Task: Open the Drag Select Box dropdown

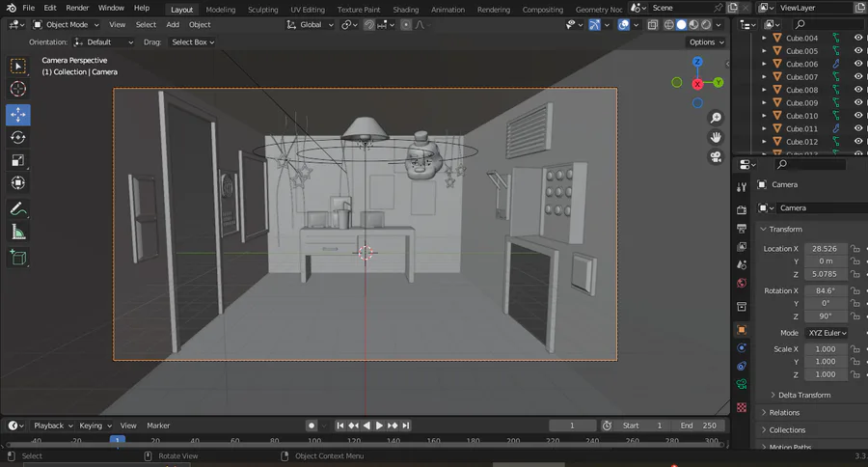Action: [x=192, y=42]
